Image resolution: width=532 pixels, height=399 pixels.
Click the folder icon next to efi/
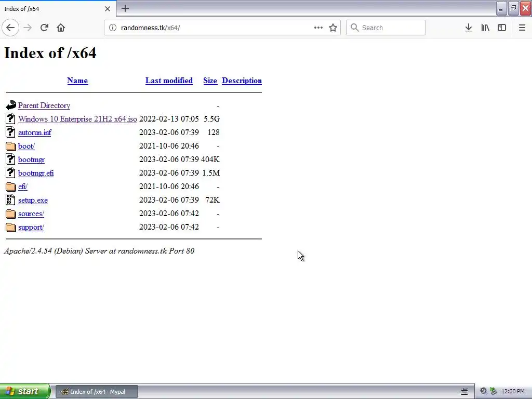tap(11, 187)
